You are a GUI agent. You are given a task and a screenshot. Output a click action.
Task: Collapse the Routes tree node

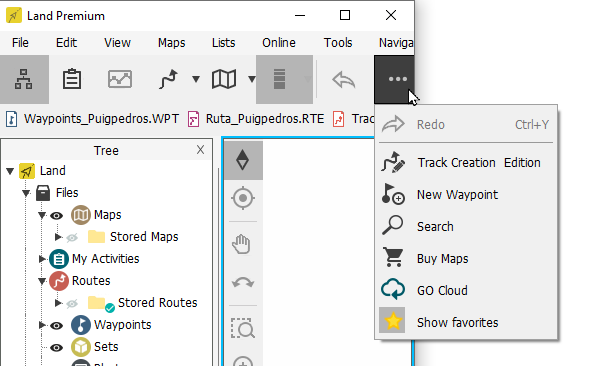[x=42, y=281]
